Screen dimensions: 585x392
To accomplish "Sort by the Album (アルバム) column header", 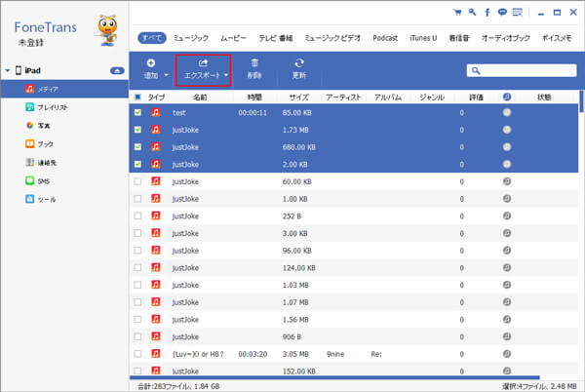I will 388,98.
